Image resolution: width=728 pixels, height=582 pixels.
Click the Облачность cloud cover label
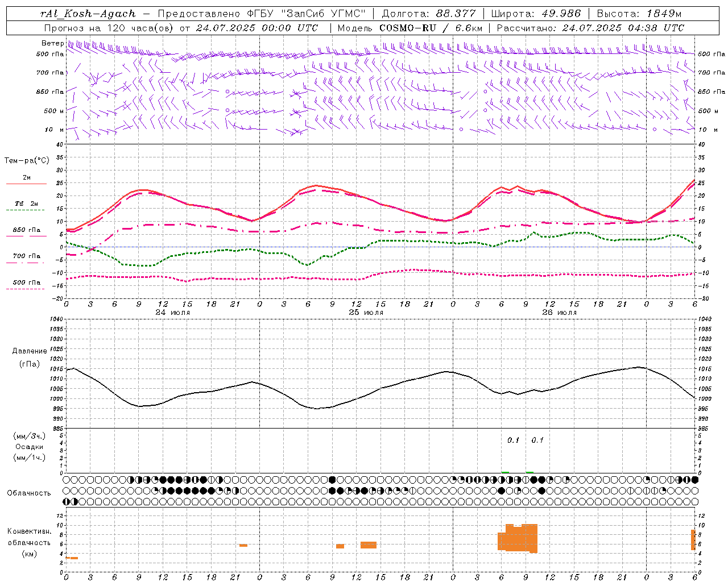[x=29, y=493]
